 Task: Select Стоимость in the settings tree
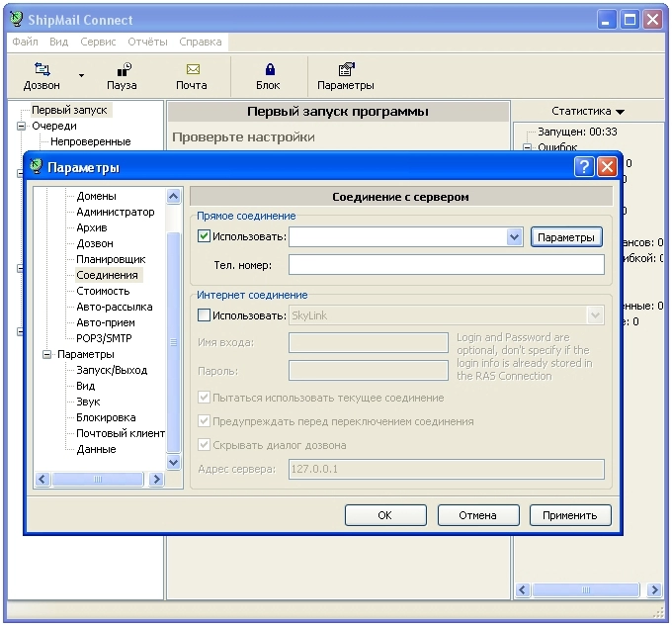[x=103, y=291]
